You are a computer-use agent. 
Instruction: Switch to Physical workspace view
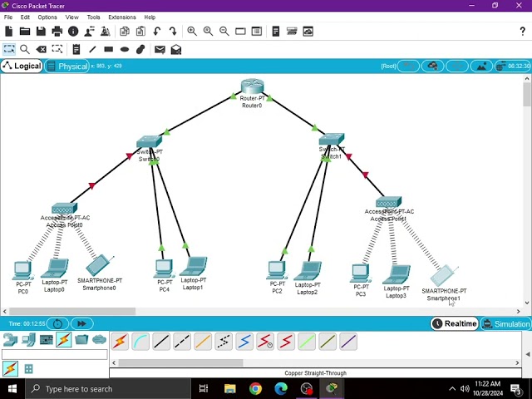click(67, 66)
